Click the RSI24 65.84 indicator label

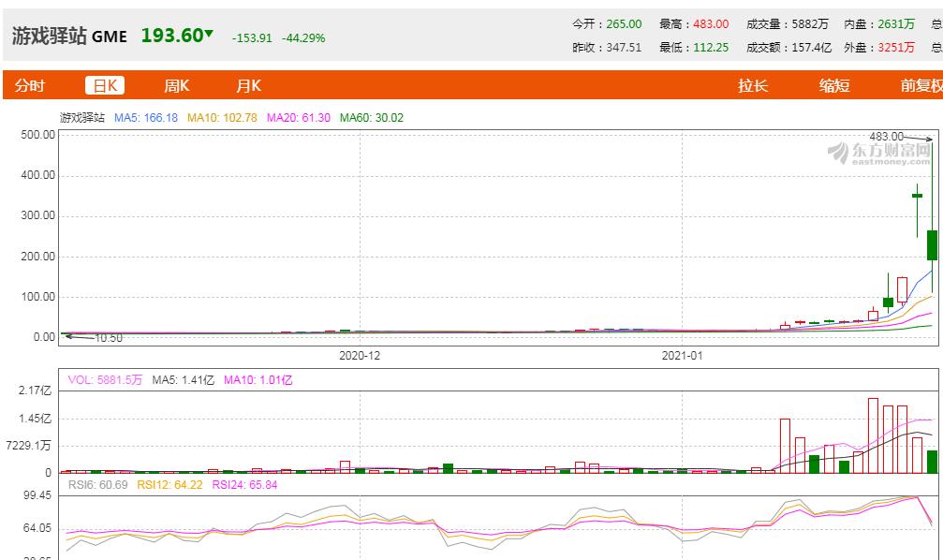(x=244, y=484)
